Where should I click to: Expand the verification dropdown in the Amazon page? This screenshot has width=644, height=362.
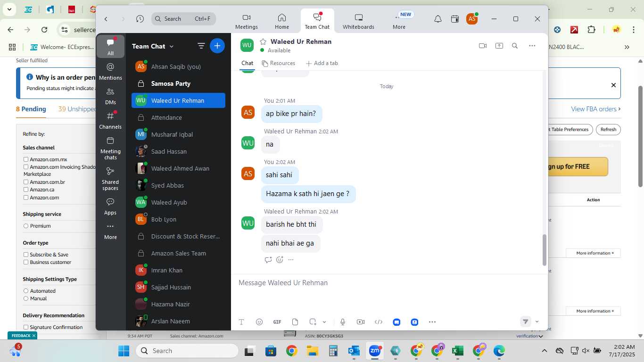click(540, 336)
